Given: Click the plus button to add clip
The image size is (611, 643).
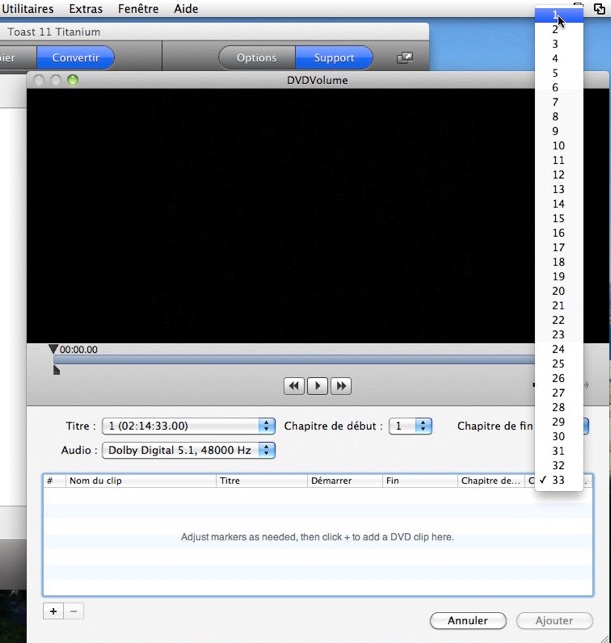Looking at the screenshot, I should [x=53, y=611].
